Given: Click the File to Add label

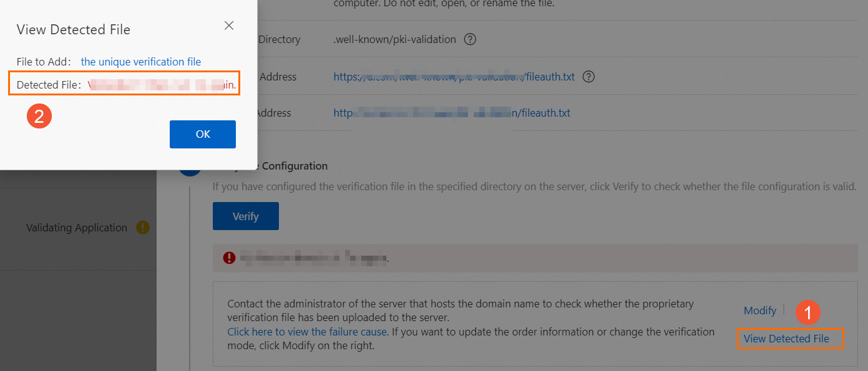Looking at the screenshot, I should 44,62.
